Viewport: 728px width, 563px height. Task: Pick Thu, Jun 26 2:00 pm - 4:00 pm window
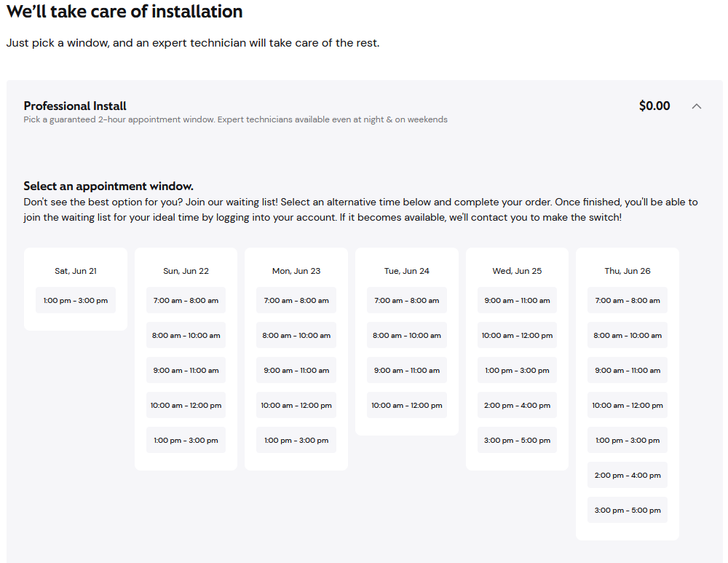click(628, 475)
